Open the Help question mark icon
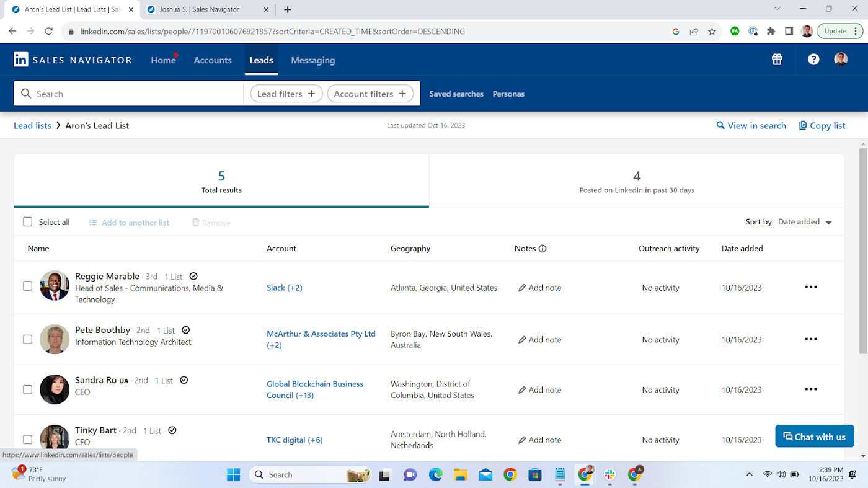The image size is (868, 488). coord(813,59)
